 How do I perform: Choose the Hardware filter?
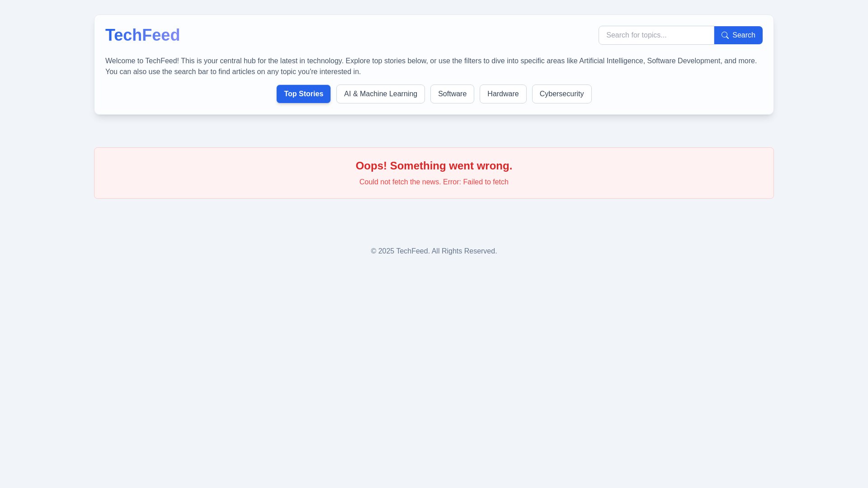click(503, 94)
